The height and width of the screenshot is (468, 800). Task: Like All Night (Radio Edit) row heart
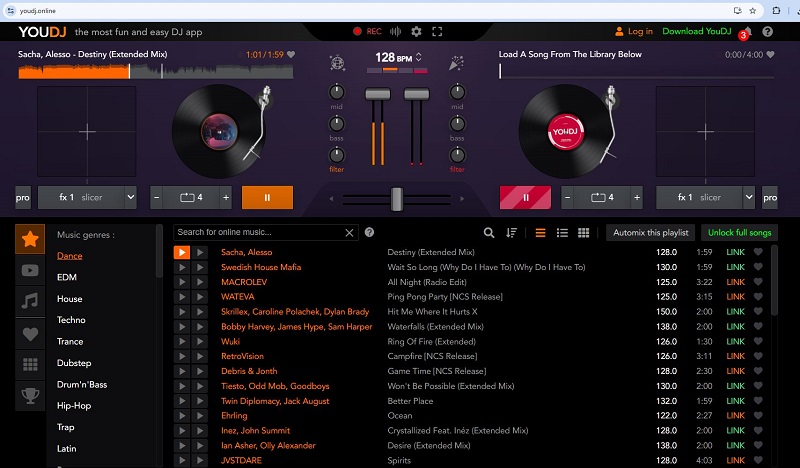758,281
